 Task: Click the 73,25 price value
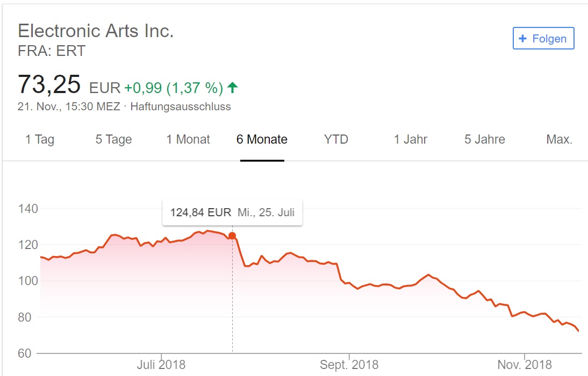[x=49, y=84]
